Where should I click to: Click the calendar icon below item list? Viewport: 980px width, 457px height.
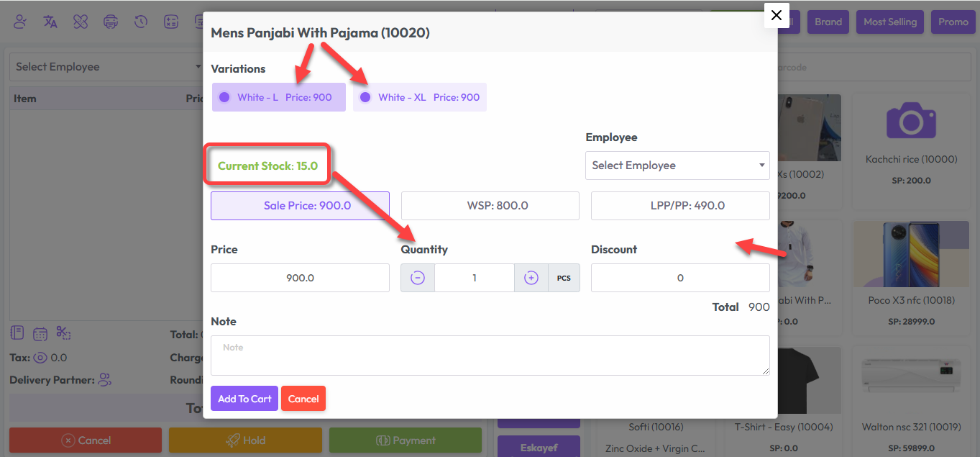pyautogui.click(x=40, y=334)
